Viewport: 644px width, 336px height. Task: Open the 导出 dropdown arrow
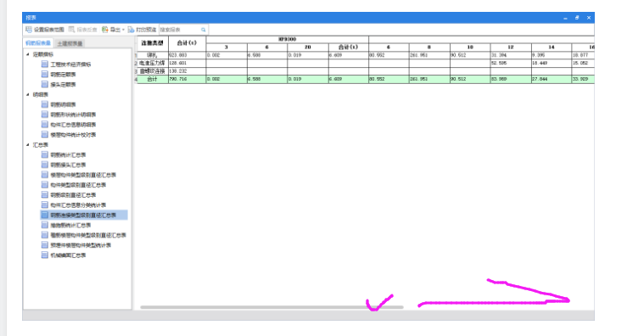123,30
